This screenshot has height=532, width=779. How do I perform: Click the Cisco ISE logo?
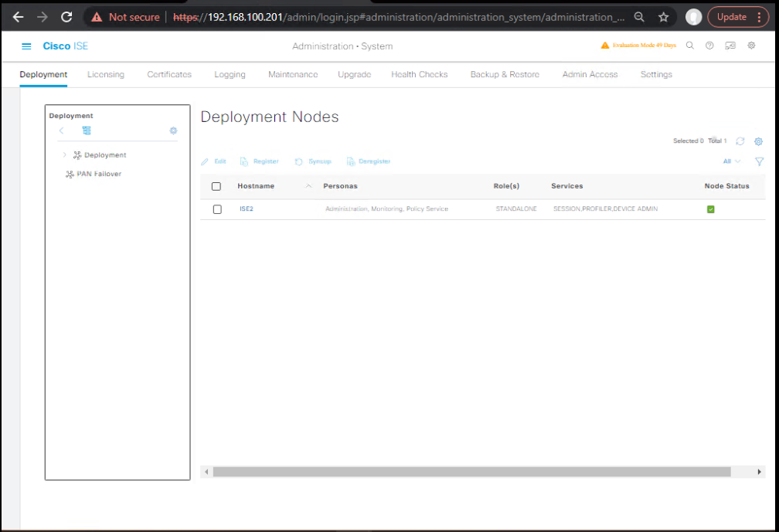click(x=66, y=46)
